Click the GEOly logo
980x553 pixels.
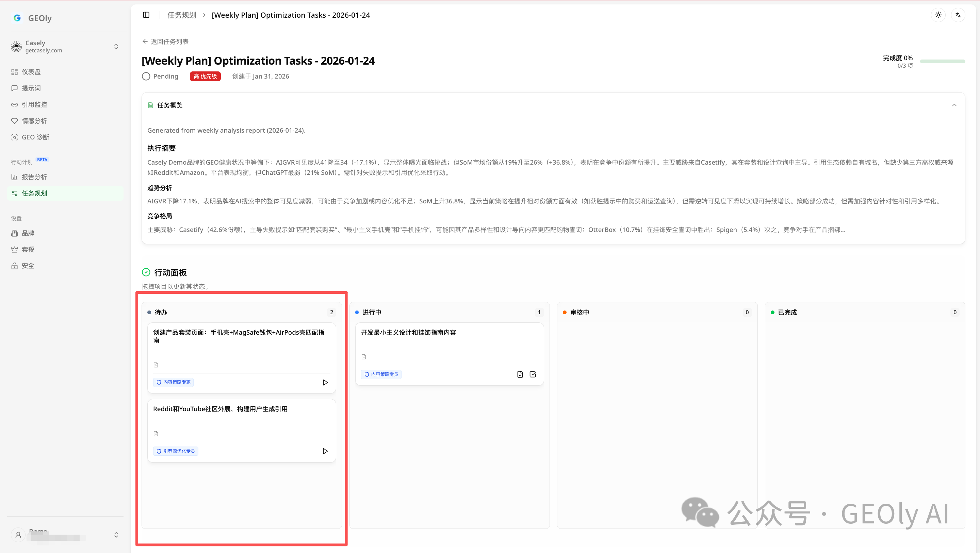32,18
